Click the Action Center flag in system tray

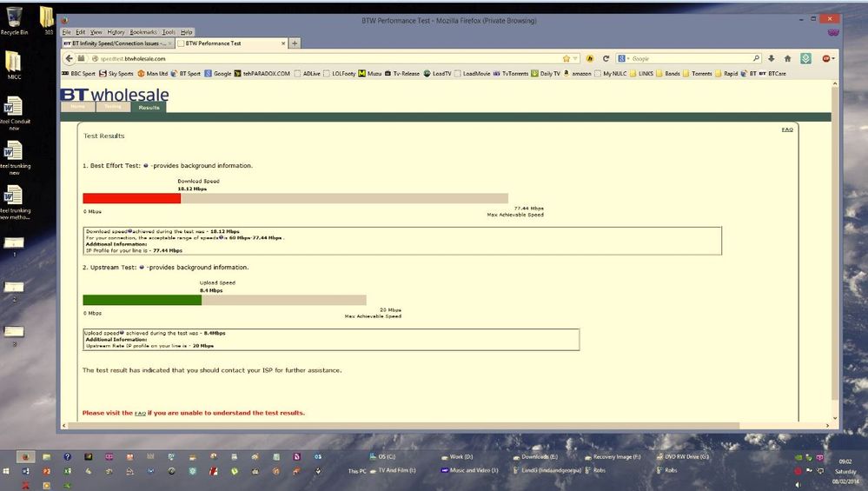pyautogui.click(x=809, y=471)
